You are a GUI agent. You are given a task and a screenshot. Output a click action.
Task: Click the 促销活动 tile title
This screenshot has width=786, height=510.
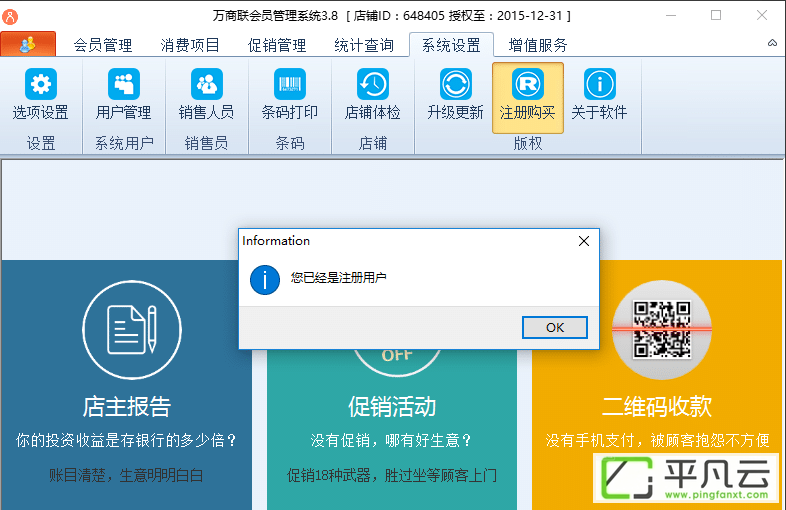tap(392, 407)
